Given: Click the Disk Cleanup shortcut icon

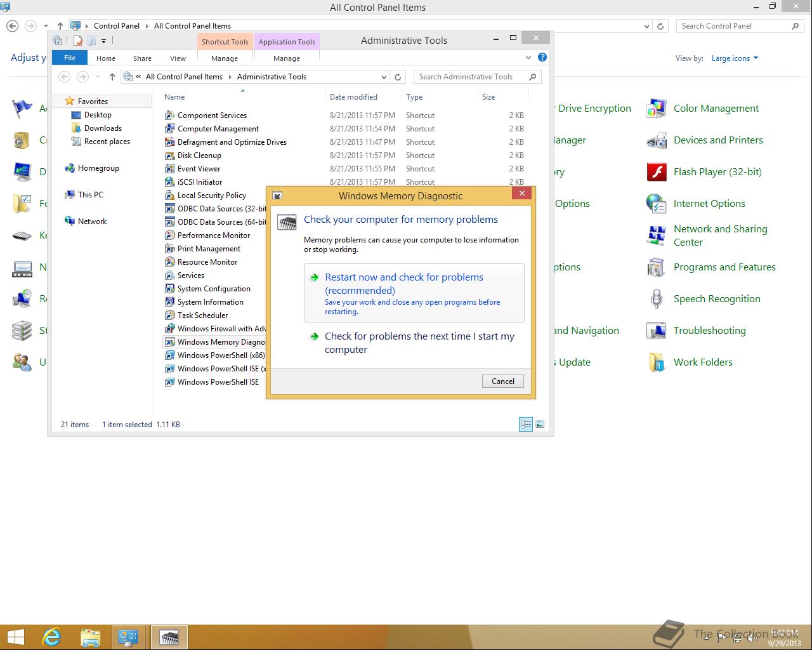Looking at the screenshot, I should tap(169, 156).
